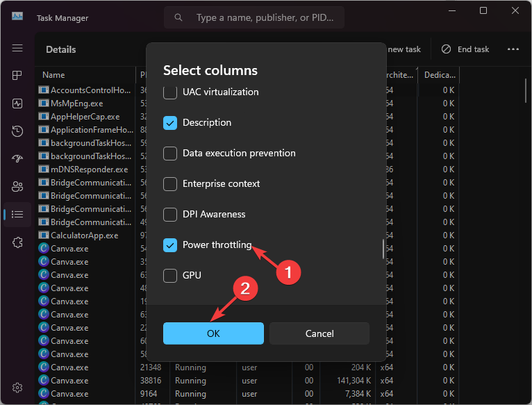
Task: Click OK to confirm column selection
Action: point(213,333)
